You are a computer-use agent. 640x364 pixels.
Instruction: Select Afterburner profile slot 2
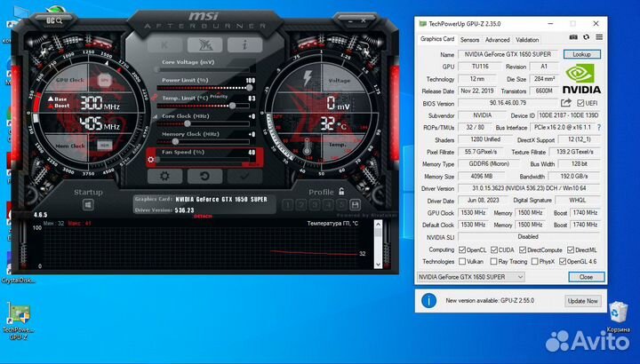300,205
